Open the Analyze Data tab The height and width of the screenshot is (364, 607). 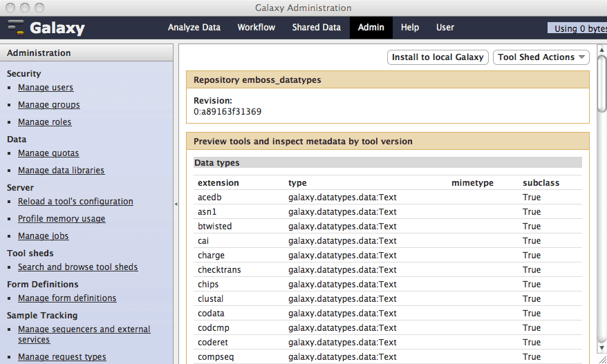[194, 28]
